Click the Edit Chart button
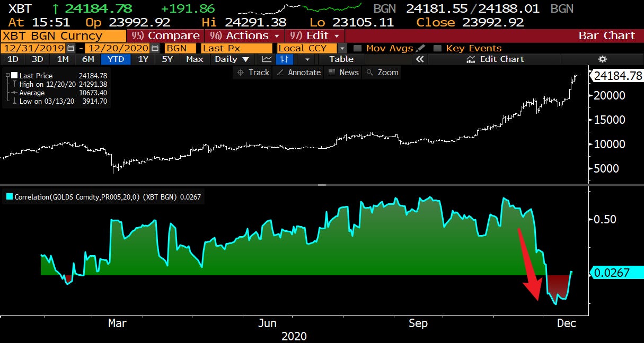 495,59
